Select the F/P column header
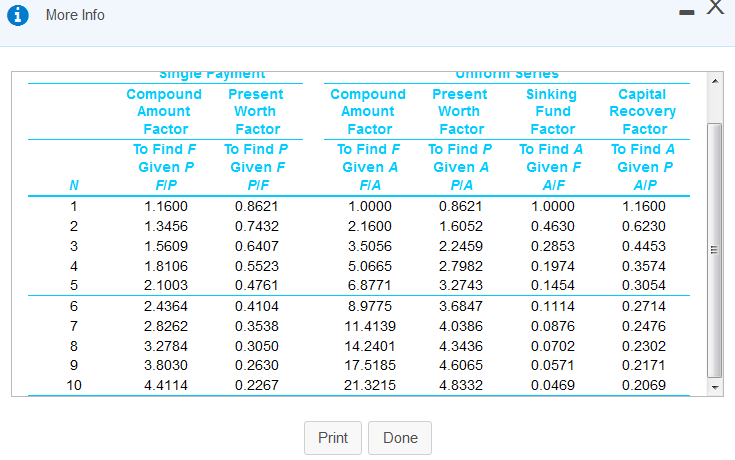Screen dimensions: 735x460 coord(166,185)
